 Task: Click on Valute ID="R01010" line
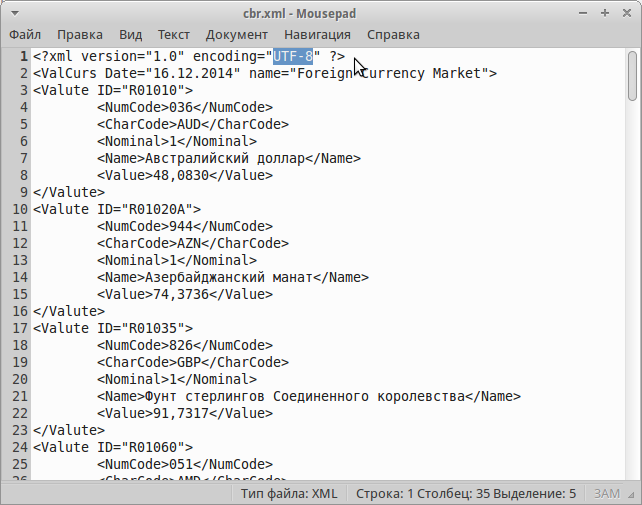(x=113, y=91)
